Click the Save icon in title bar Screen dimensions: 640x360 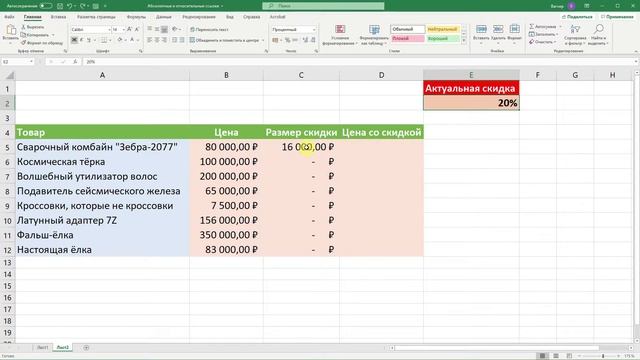60,6
